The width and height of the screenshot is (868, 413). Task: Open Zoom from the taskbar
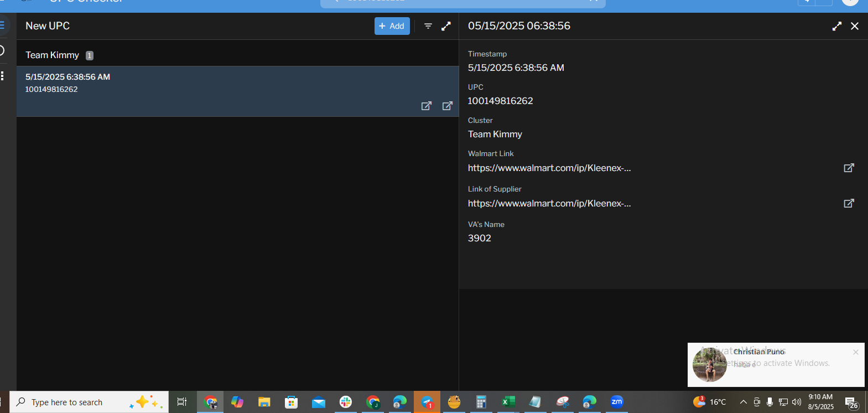(x=616, y=402)
